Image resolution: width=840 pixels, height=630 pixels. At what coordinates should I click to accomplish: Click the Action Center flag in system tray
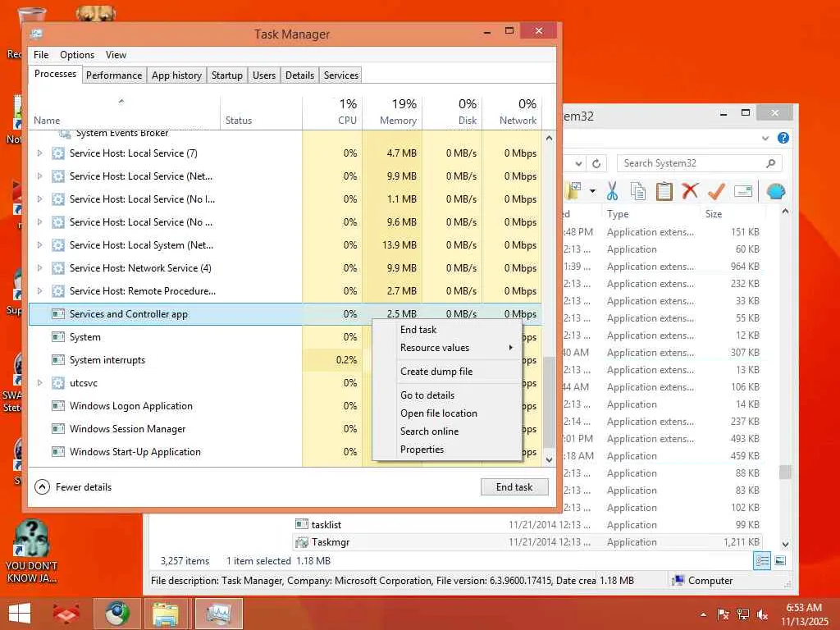723,614
